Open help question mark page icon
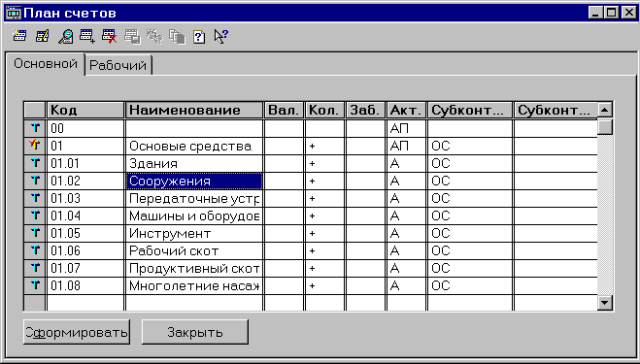This screenshot has height=364, width=640. point(199,37)
